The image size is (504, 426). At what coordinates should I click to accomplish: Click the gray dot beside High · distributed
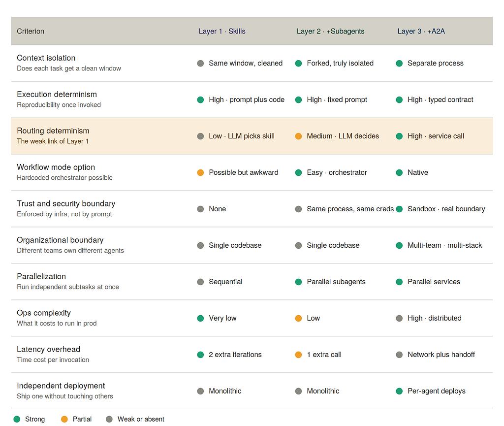click(x=399, y=318)
